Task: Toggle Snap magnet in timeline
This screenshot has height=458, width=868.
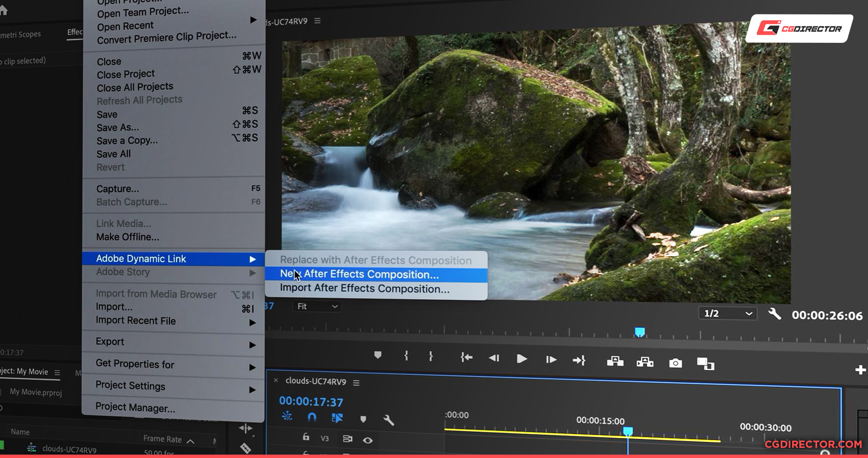Action: coord(312,417)
